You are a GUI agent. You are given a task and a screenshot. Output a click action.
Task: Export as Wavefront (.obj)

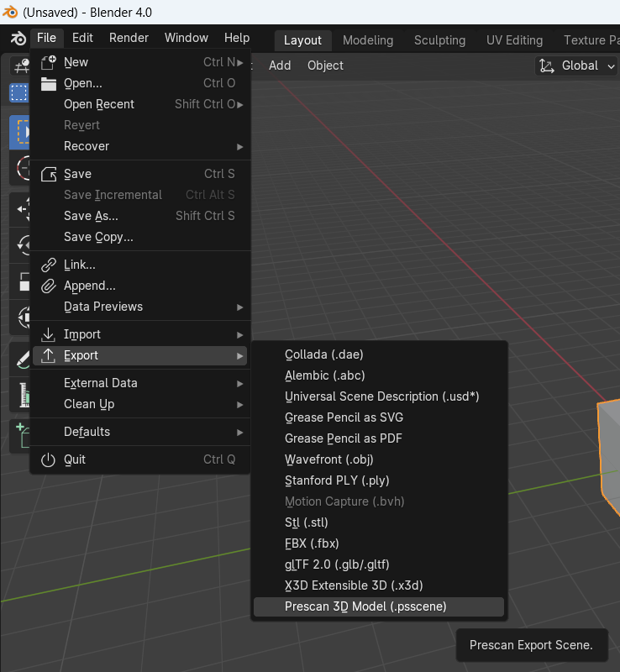click(379, 459)
